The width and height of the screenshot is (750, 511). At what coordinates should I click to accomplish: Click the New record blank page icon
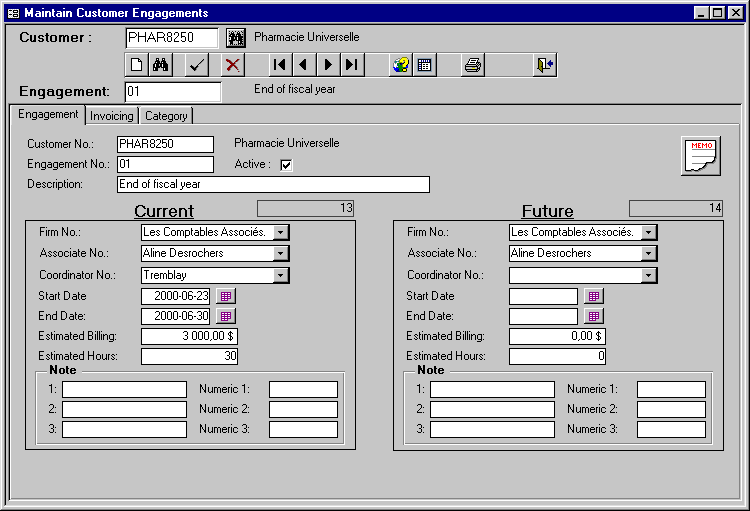(137, 65)
